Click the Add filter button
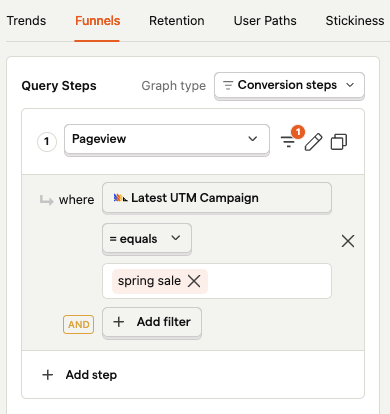This screenshot has width=390, height=414. (152, 322)
